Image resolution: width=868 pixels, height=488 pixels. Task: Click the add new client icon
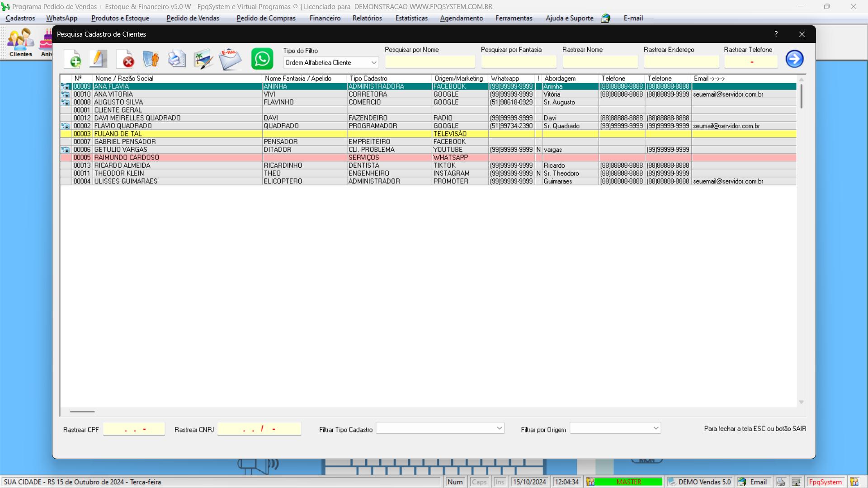pyautogui.click(x=73, y=59)
